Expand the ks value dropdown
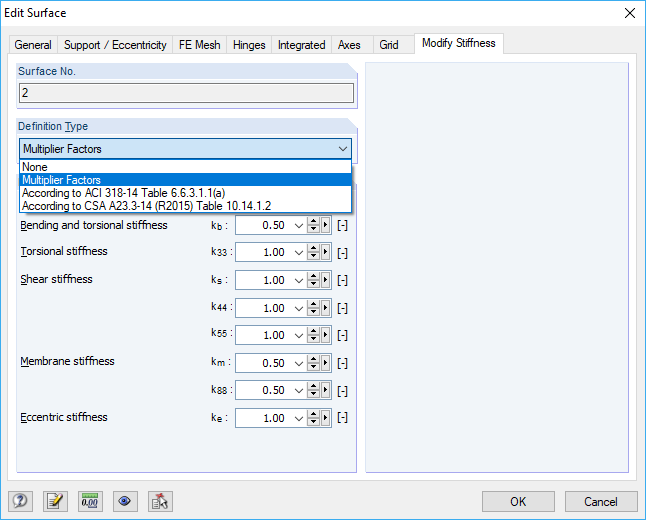 [299, 281]
